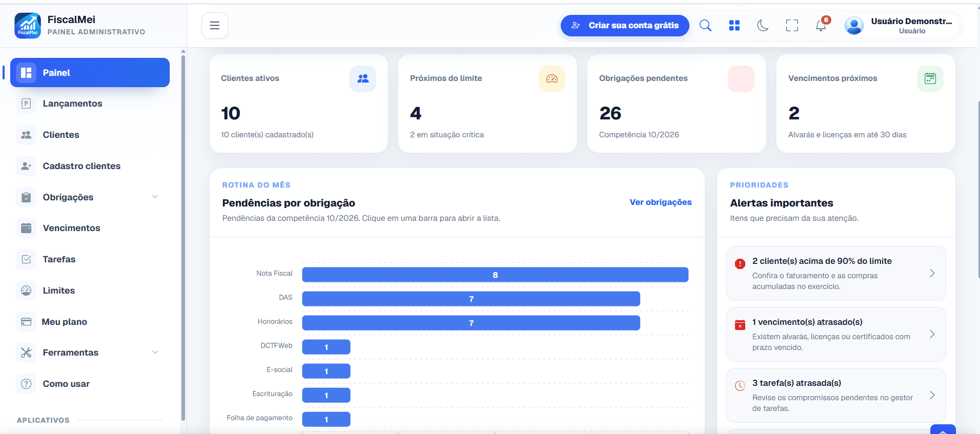Screen dimensions: 980x434
Task: Click the Honorários bar in the chart
Action: pyautogui.click(x=471, y=323)
